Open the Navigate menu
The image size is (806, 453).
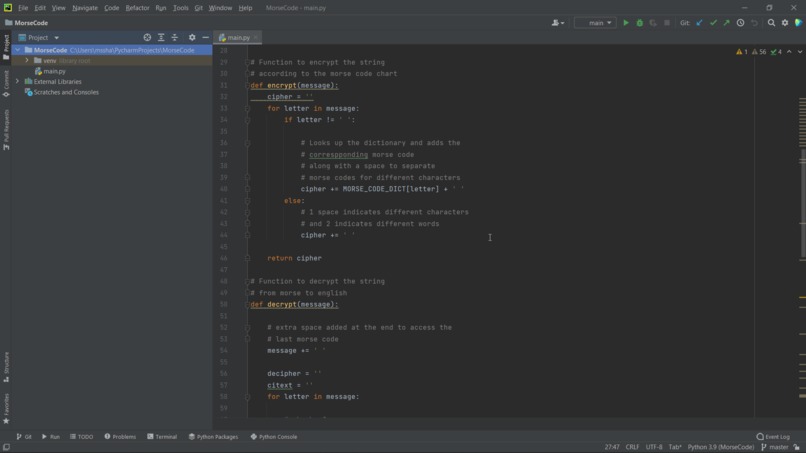85,8
